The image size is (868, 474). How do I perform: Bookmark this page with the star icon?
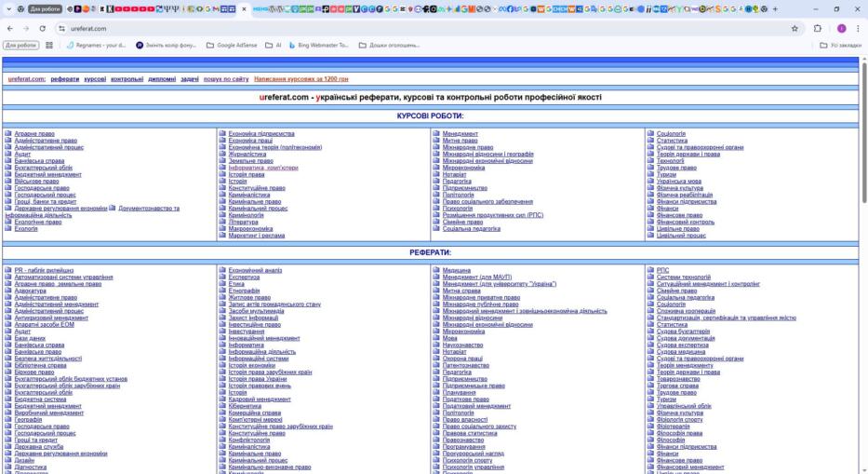pyautogui.click(x=795, y=29)
